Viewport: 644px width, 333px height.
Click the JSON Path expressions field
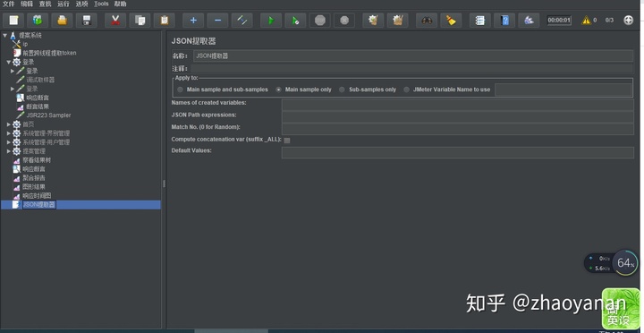(458, 116)
